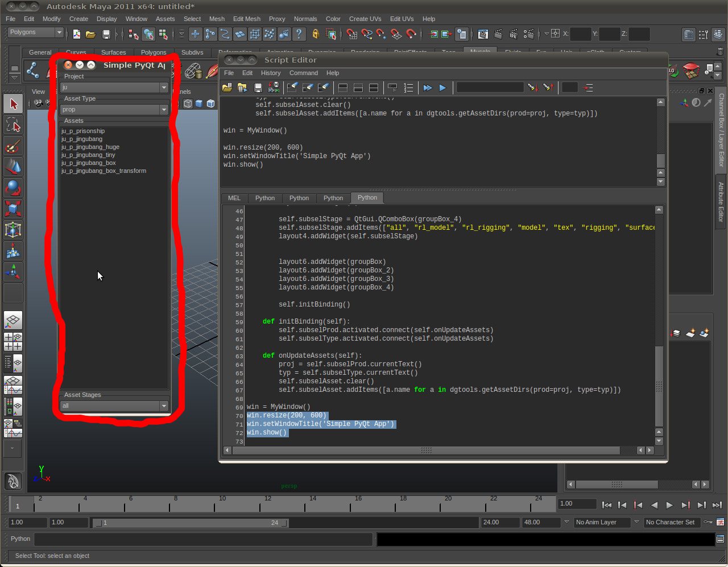Click the Go to Line icon
The height and width of the screenshot is (567, 728).
(x=588, y=88)
